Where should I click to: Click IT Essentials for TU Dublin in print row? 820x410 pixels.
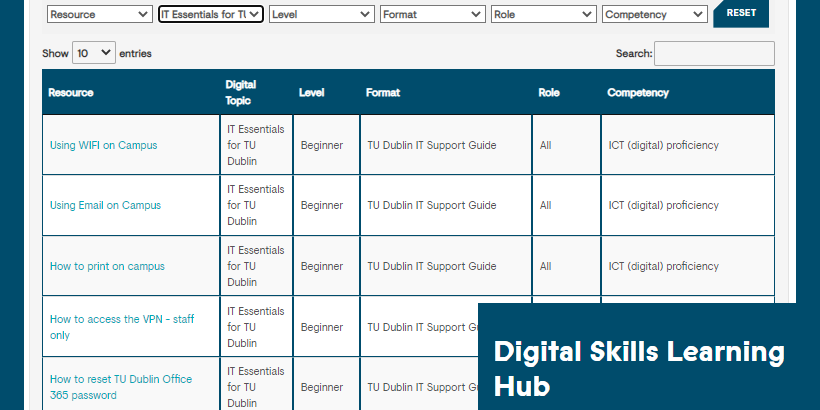256,266
